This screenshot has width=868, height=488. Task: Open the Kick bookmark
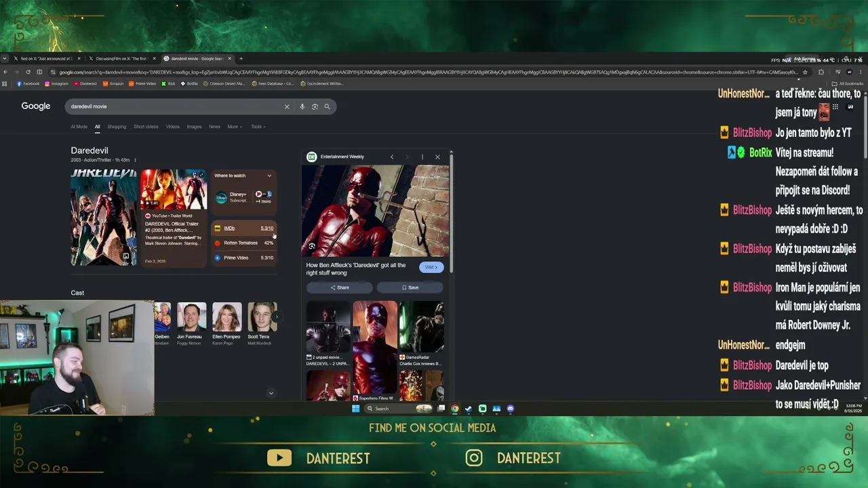point(167,84)
